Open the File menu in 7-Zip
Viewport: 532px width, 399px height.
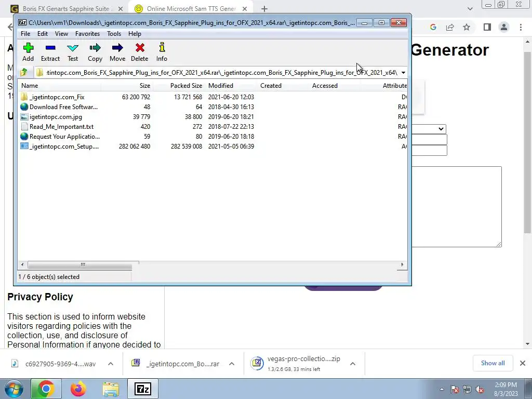(x=25, y=34)
